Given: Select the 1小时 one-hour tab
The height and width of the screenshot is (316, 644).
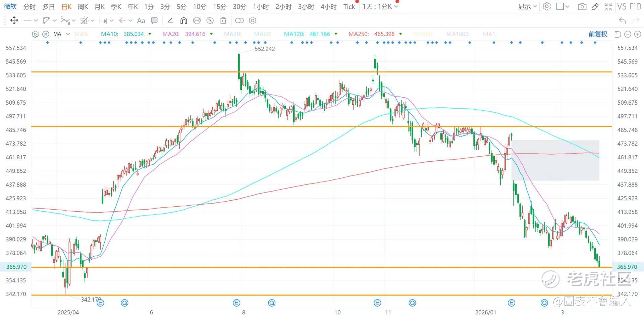Looking at the screenshot, I should point(261,7).
